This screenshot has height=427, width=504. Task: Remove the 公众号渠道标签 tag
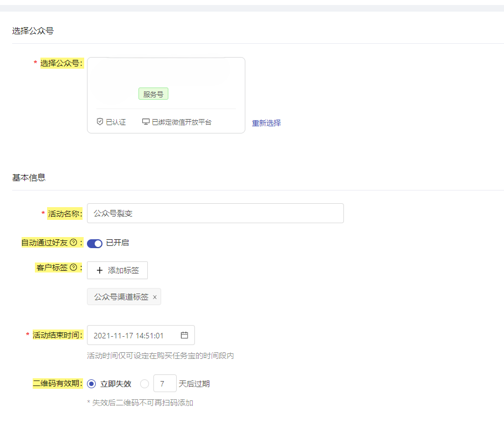155,297
